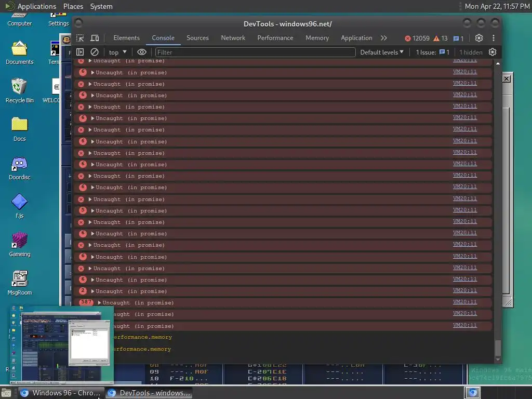Screen dimensions: 532x399
Task: Open the DevTools three-dot menu
Action: pyautogui.click(x=494, y=38)
